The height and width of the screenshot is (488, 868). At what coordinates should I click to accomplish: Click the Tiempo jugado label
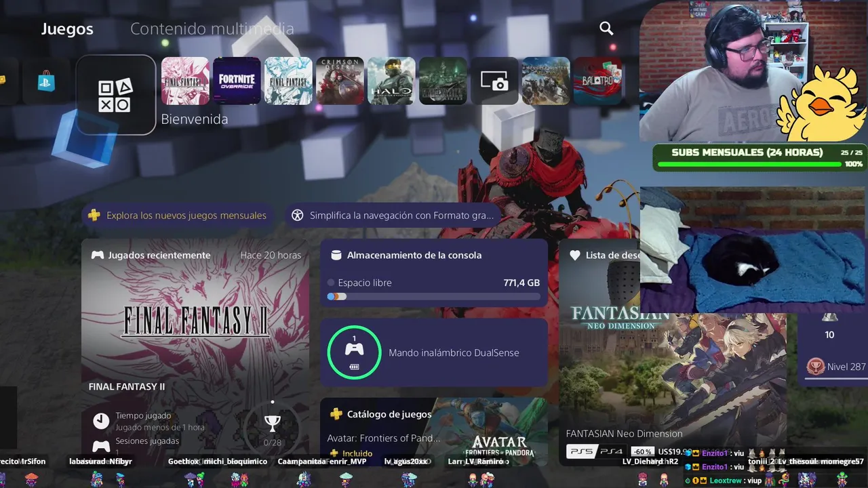(143, 415)
